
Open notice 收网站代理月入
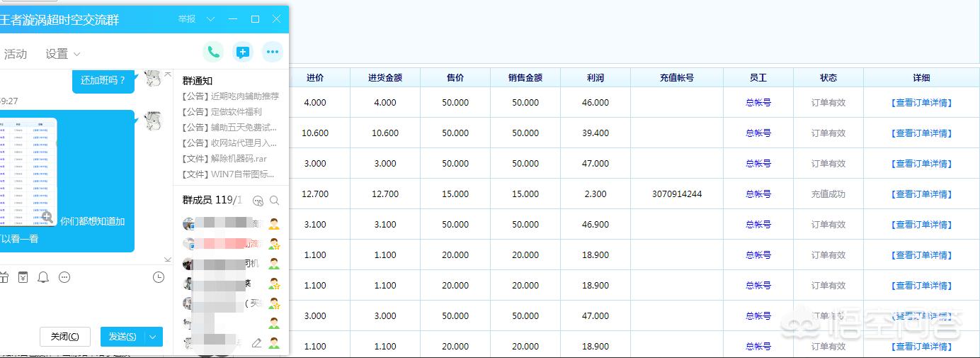[x=229, y=143]
